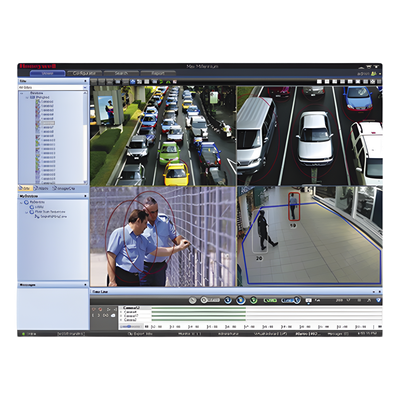This screenshot has height=400, width=400.
Task: Click the green round playback button
Action: [x=254, y=300]
